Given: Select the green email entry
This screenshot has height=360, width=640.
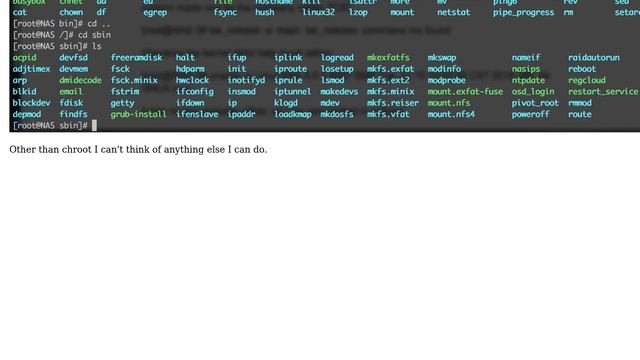Looking at the screenshot, I should click(x=71, y=92).
